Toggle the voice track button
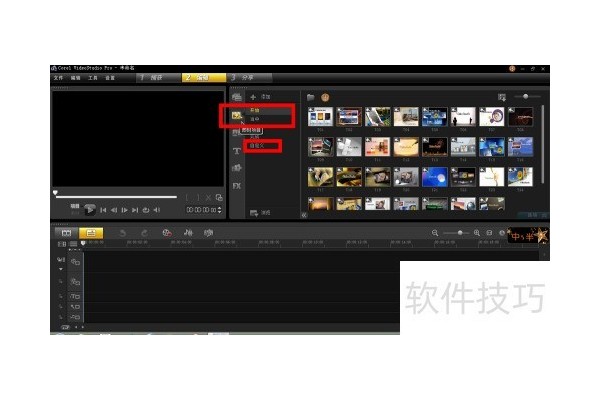This screenshot has width=600, height=400. (75, 307)
